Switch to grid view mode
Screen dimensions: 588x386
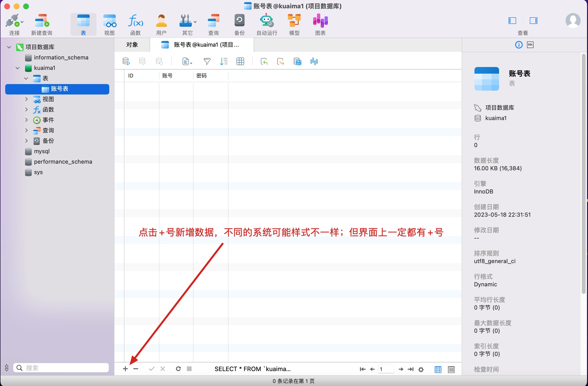coord(438,369)
